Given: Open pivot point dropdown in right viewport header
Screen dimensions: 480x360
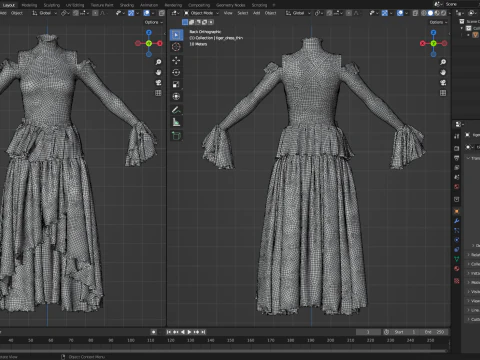Looking at the screenshot, I should (x=319, y=13).
